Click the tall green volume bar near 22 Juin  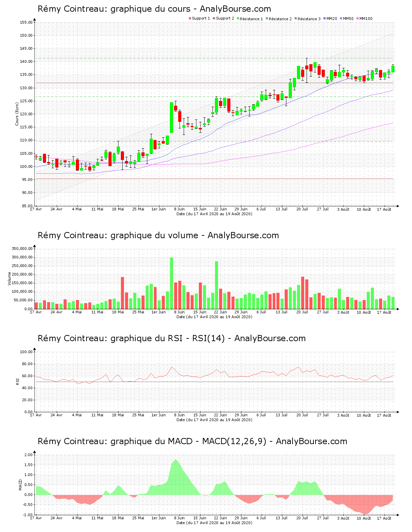coord(217,285)
